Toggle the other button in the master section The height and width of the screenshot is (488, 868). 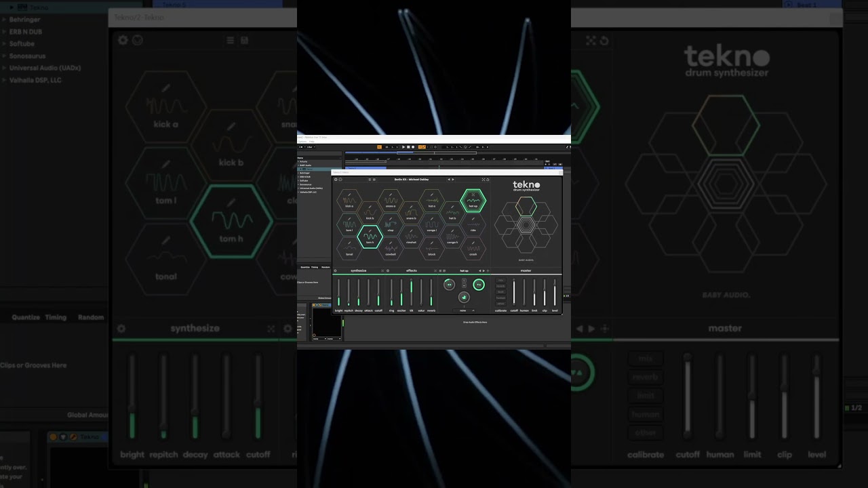pyautogui.click(x=501, y=304)
